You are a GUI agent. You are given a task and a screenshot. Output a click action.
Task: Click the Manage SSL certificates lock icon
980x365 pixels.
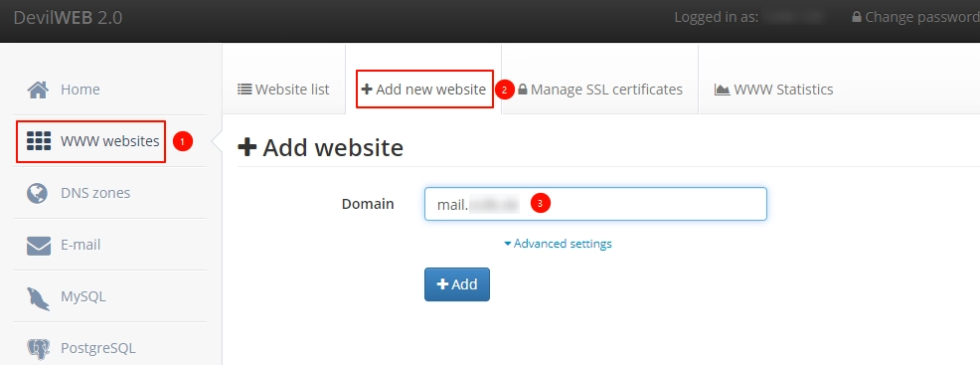click(x=523, y=90)
